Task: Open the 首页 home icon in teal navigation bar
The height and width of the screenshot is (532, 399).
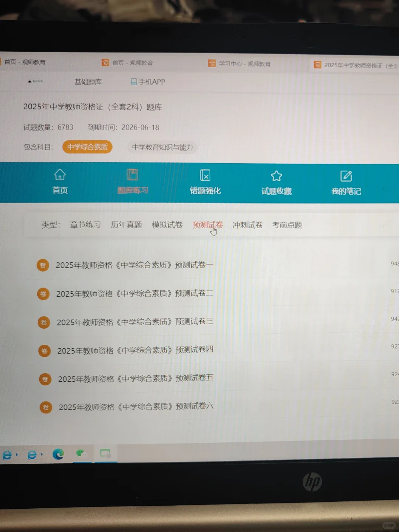Action: pos(60,181)
